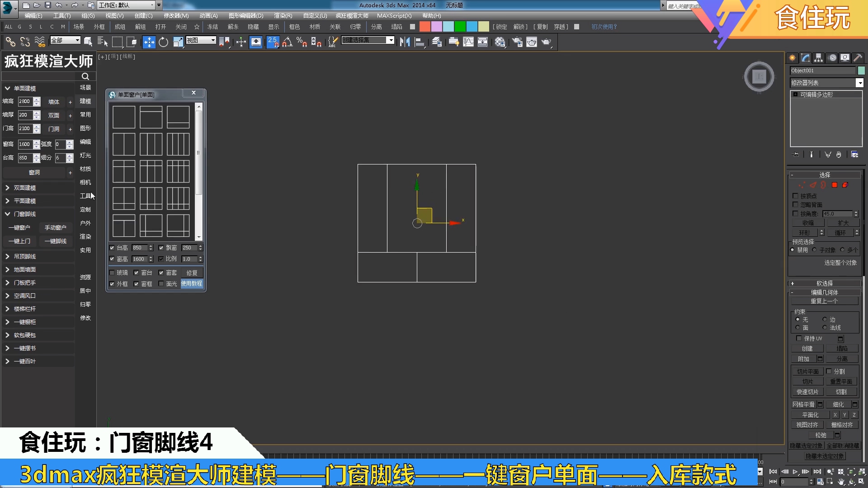
Task: Open the MAXScript(X) menu
Action: (x=394, y=16)
